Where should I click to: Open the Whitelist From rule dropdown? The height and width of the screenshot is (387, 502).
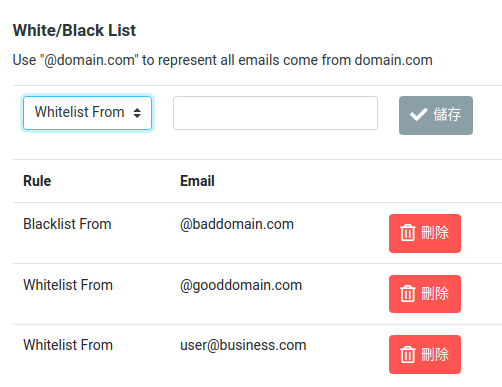click(87, 113)
